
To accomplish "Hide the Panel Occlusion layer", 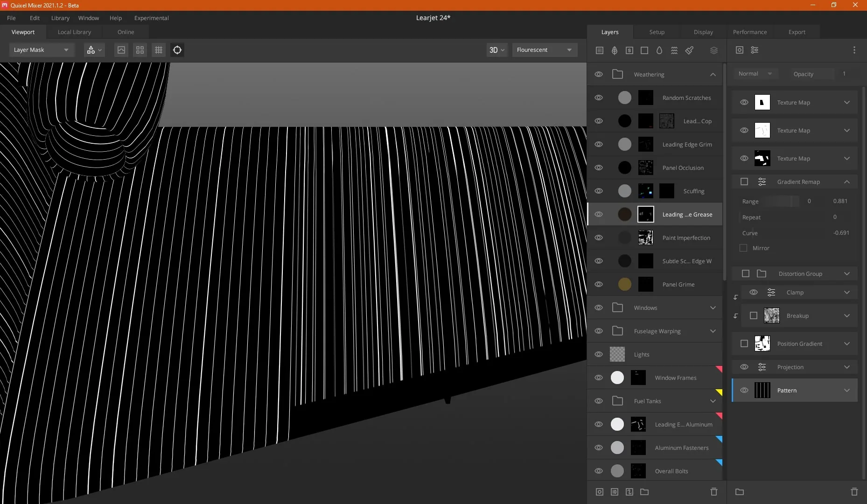I will pos(599,168).
